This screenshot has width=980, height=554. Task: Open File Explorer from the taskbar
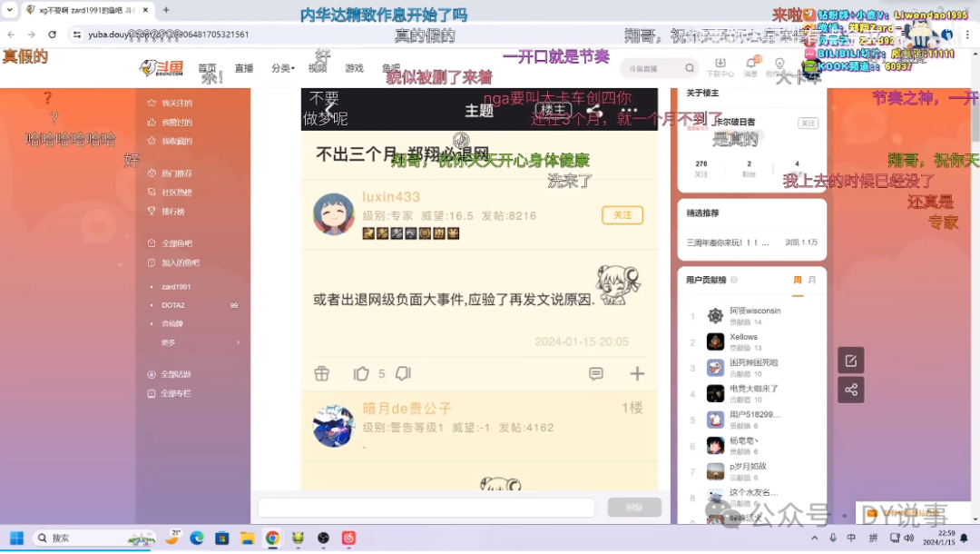pyautogui.click(x=248, y=538)
